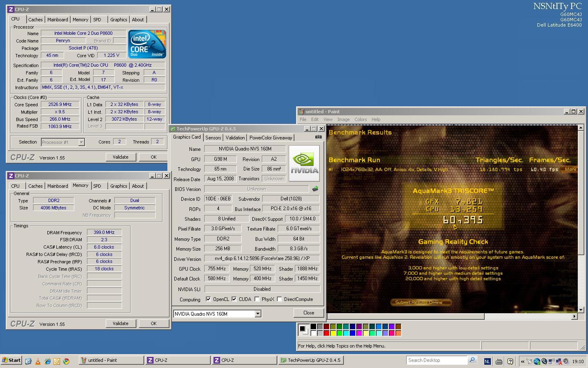Screen dimensions: 588x368
Task: Open the Mainboard tab in top CPU-Z window
Action: click(58, 20)
